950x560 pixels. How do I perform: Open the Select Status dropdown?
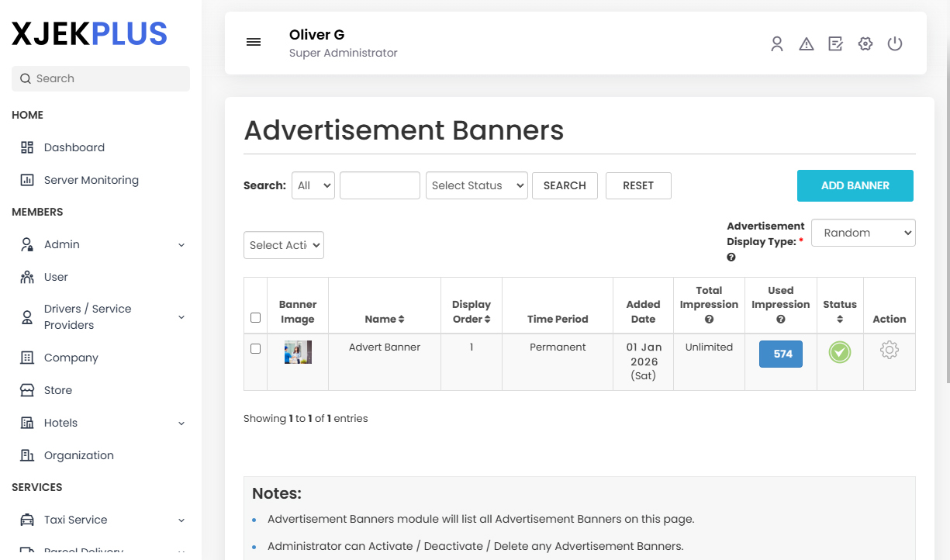click(x=476, y=185)
